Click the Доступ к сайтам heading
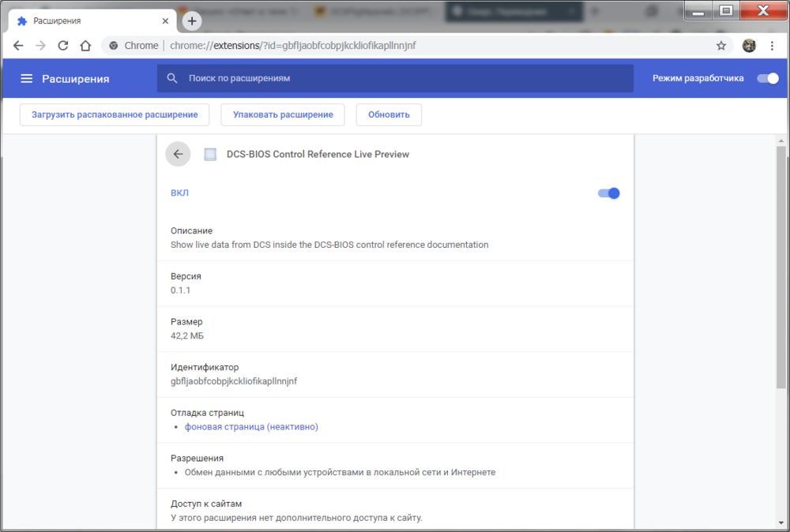790x532 pixels. [x=206, y=504]
